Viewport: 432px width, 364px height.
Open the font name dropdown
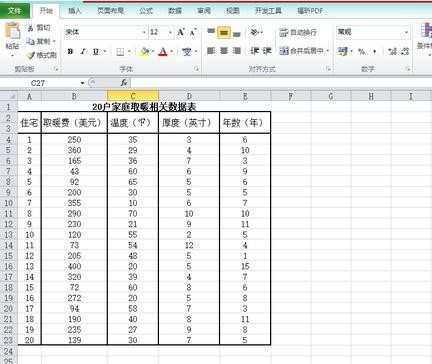[144, 32]
